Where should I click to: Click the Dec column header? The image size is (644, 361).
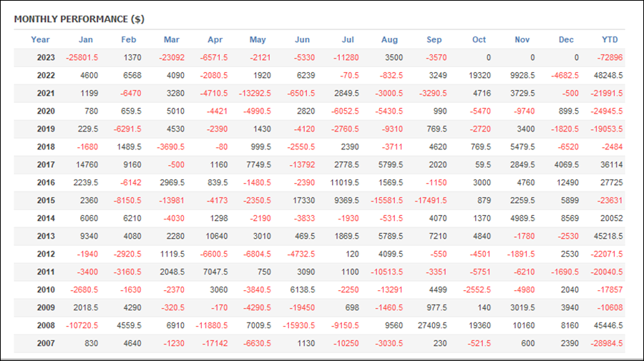[566, 40]
